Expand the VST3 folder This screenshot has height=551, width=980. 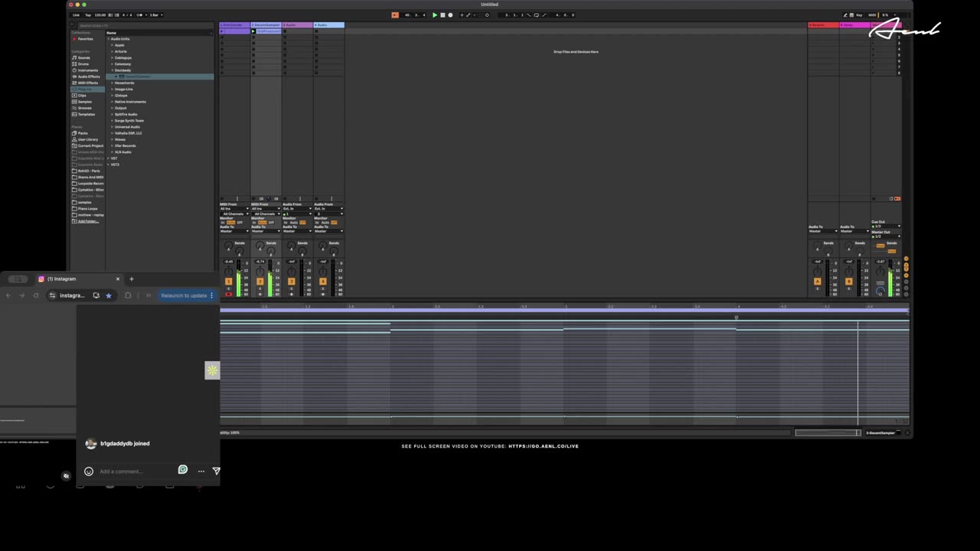click(x=109, y=165)
